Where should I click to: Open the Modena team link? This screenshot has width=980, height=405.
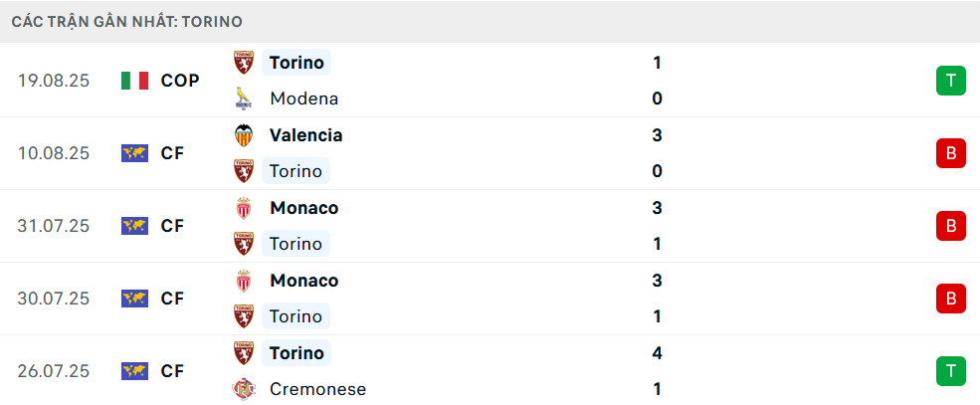pos(303,99)
